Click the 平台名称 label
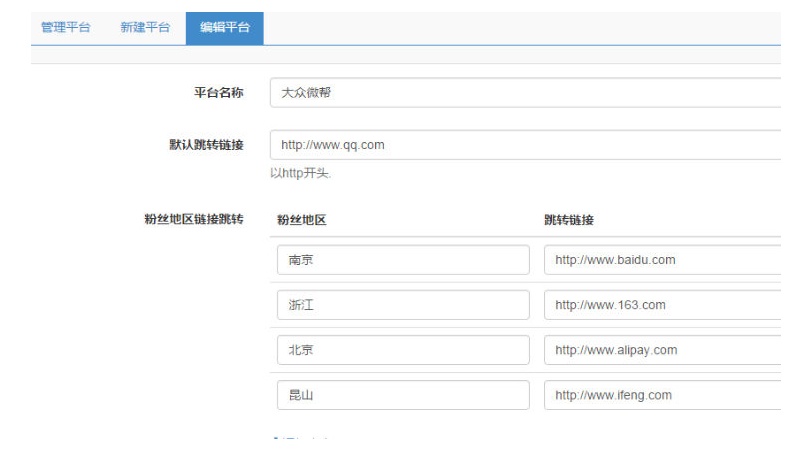The image size is (812, 451). [219, 93]
